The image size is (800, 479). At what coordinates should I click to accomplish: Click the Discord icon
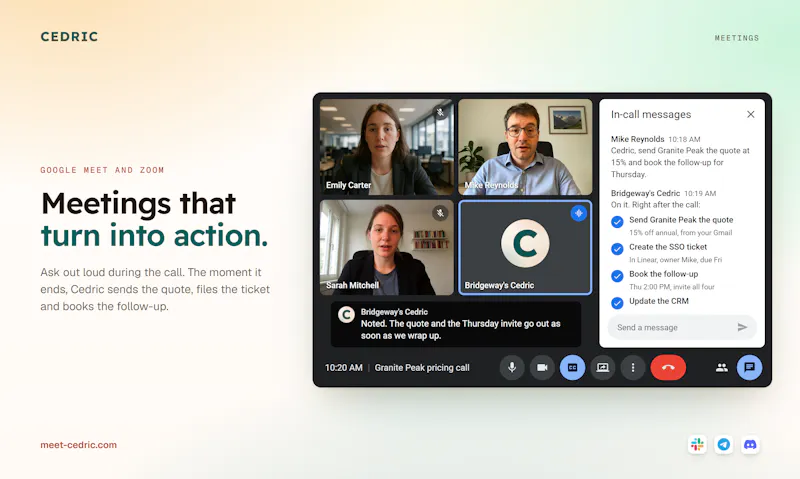click(x=750, y=444)
